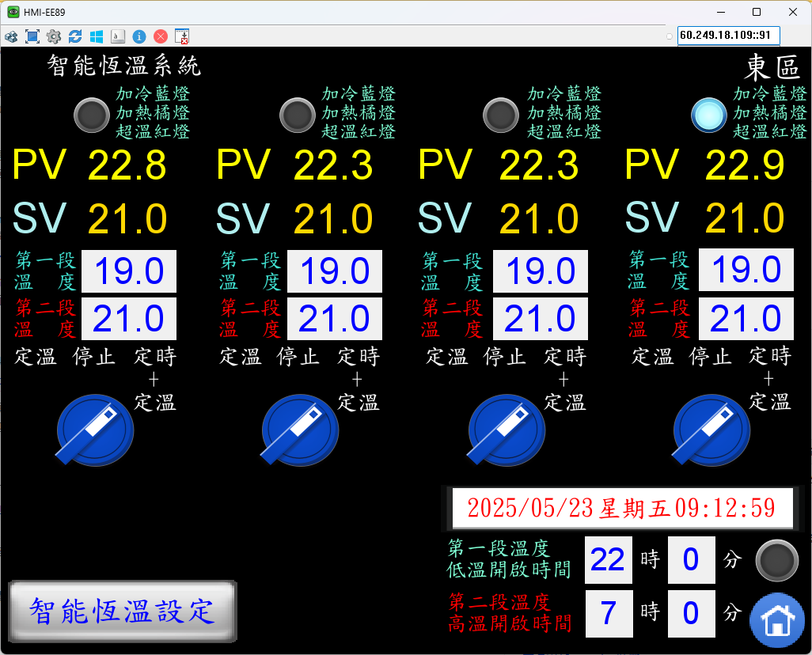812x655 pixels.
Task: Toggle full-screen mode icon
Action: coord(32,36)
